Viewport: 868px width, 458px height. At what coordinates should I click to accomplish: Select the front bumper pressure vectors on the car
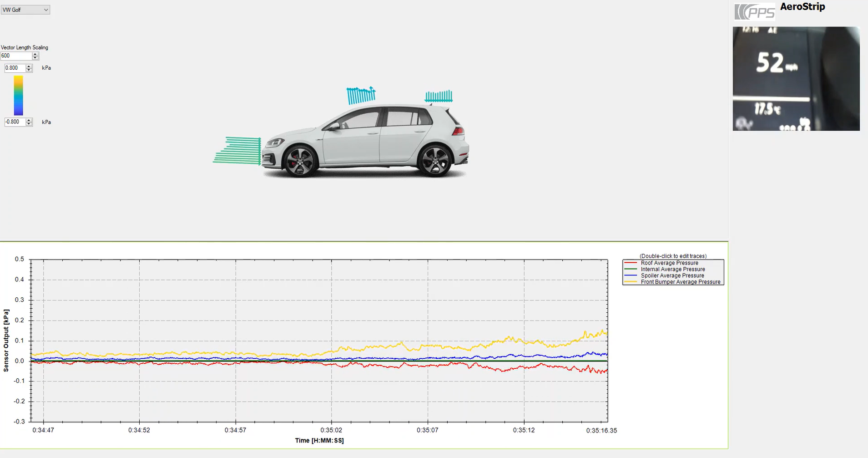point(237,150)
